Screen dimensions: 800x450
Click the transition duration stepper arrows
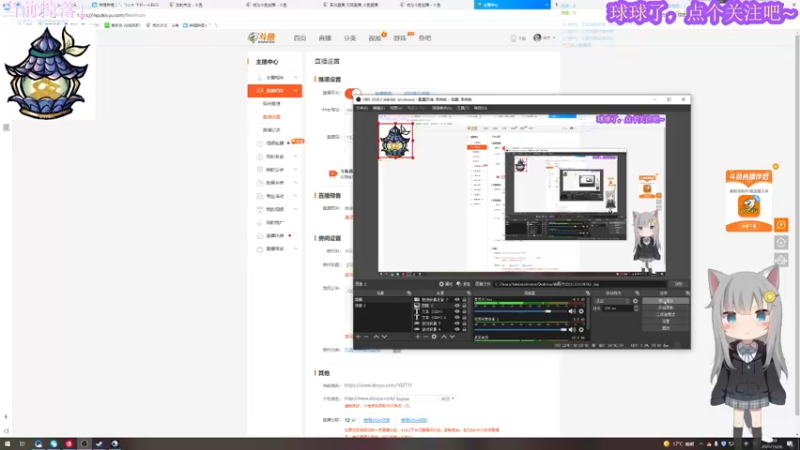tap(636, 308)
